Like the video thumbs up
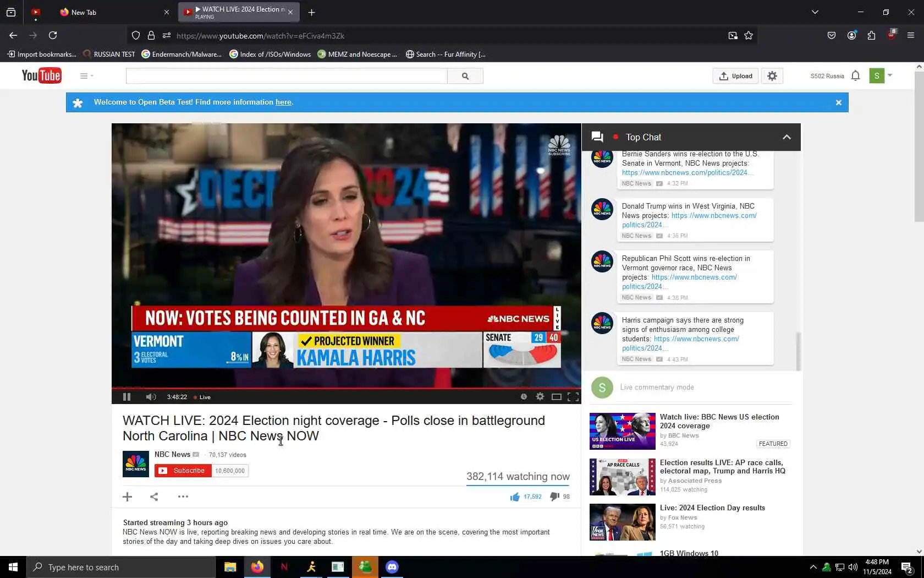Screen dimensions: 924x578 [x=515, y=497]
